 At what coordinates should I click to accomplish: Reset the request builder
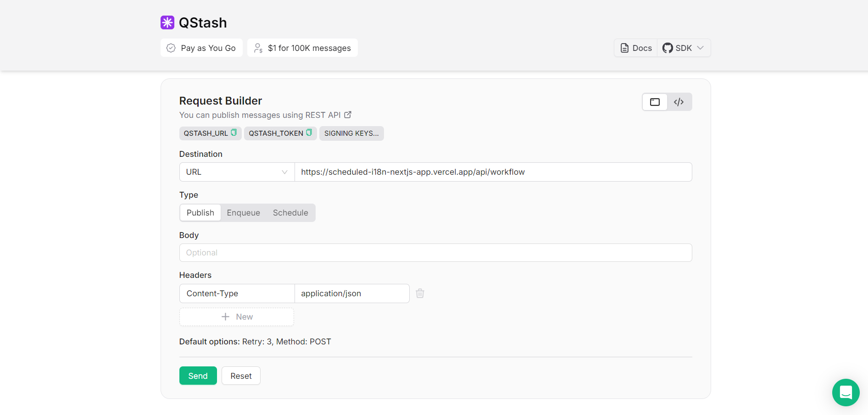[x=241, y=376]
